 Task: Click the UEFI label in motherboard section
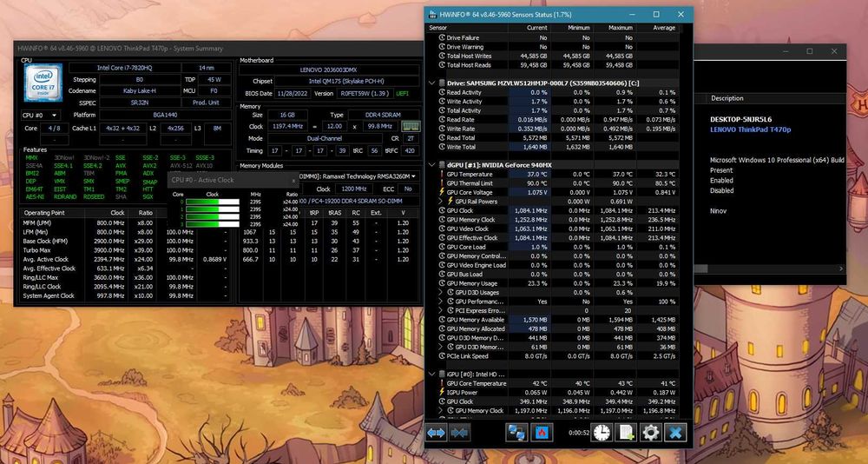pos(403,93)
